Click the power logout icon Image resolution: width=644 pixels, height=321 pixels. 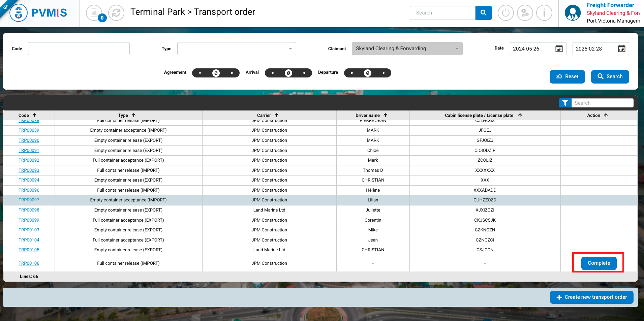(505, 13)
